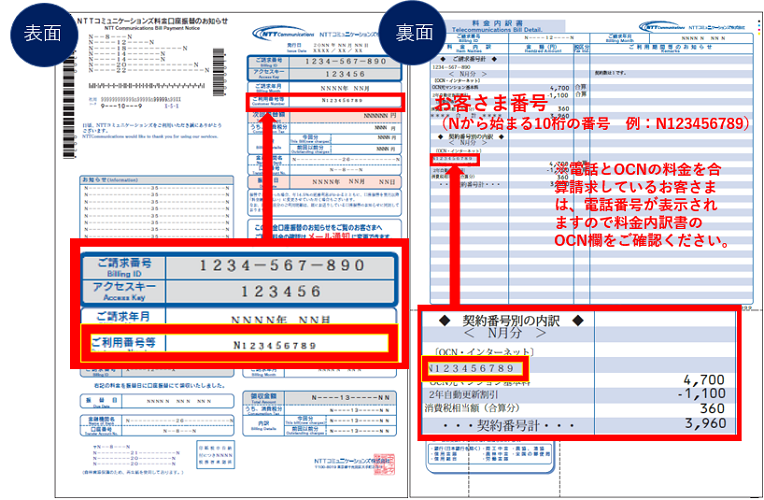Click the 裏面 circular badge
The width and height of the screenshot is (764, 500).
pyautogui.click(x=414, y=33)
